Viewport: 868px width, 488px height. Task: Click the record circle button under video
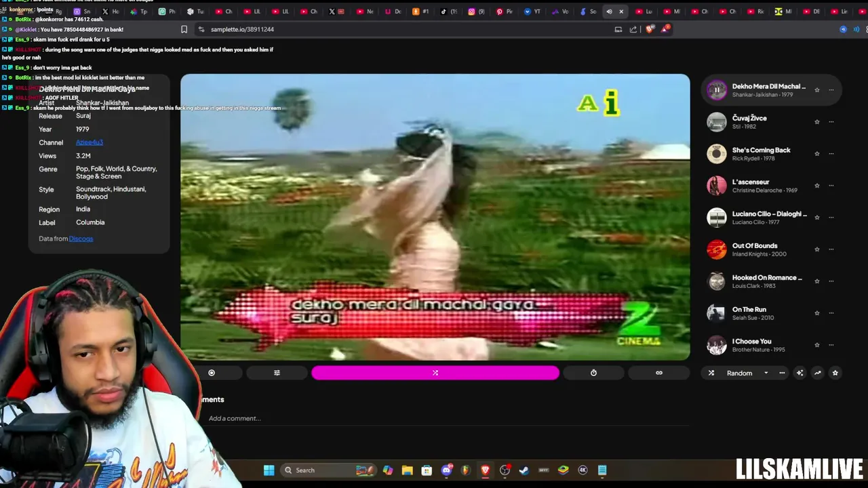pyautogui.click(x=212, y=373)
